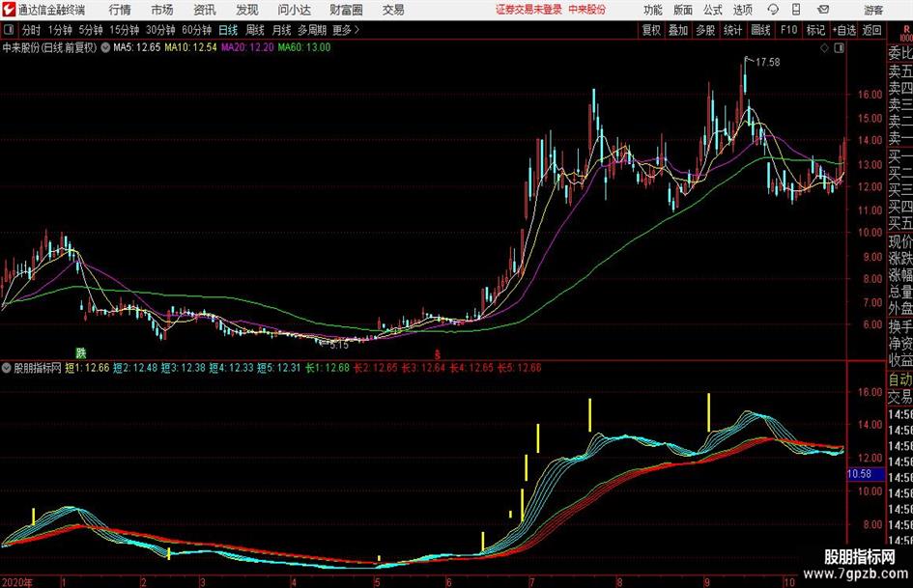This screenshot has height=588, width=913.
Task: Open the 功能 menu
Action: point(653,10)
